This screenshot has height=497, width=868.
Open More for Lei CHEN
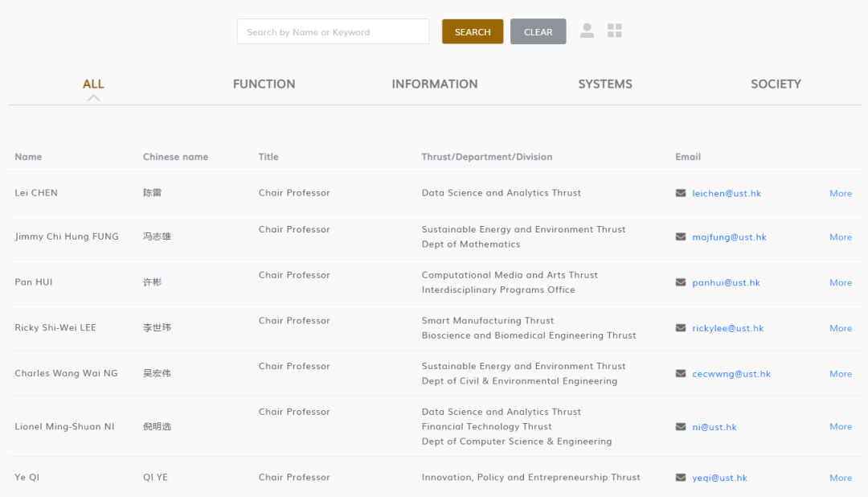click(x=841, y=193)
